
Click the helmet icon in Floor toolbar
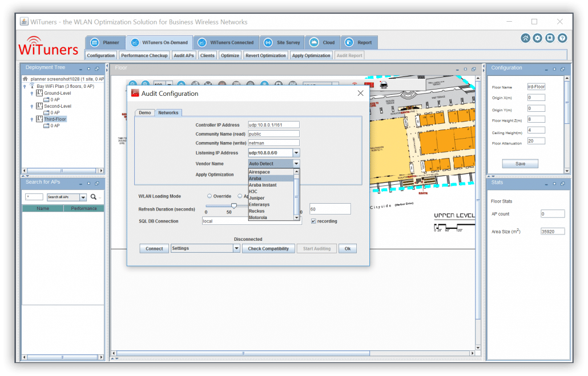tap(383, 85)
